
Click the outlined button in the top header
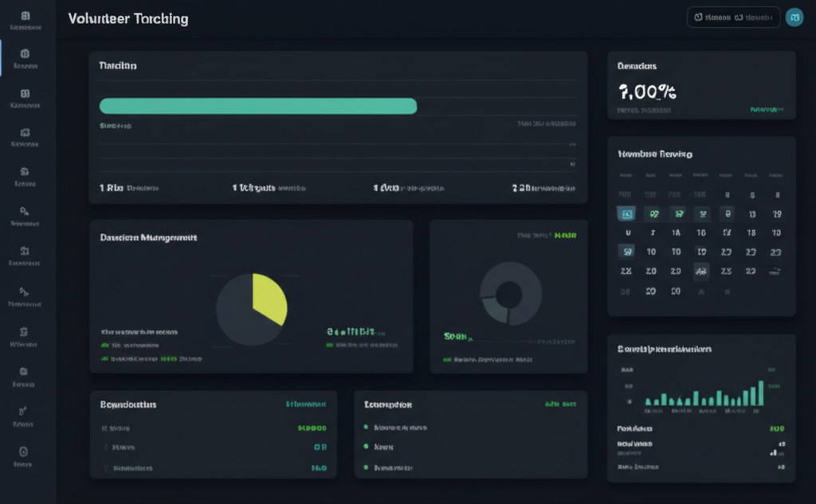pyautogui.click(x=732, y=18)
